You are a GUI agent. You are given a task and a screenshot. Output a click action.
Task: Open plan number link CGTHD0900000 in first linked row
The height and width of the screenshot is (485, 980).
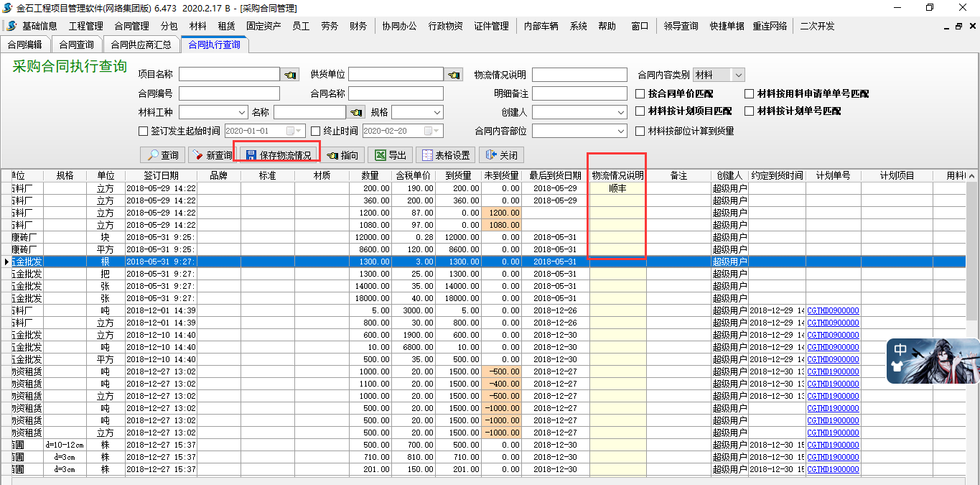(x=833, y=310)
